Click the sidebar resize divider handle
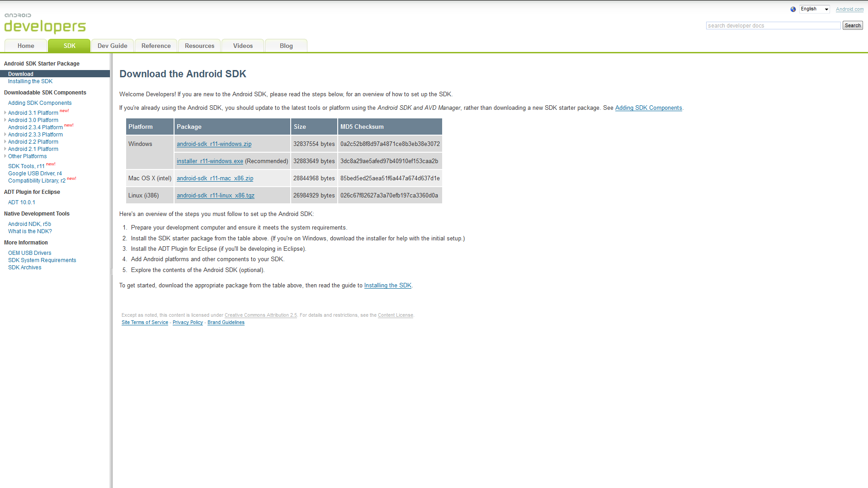This screenshot has width=868, height=488. click(111, 271)
